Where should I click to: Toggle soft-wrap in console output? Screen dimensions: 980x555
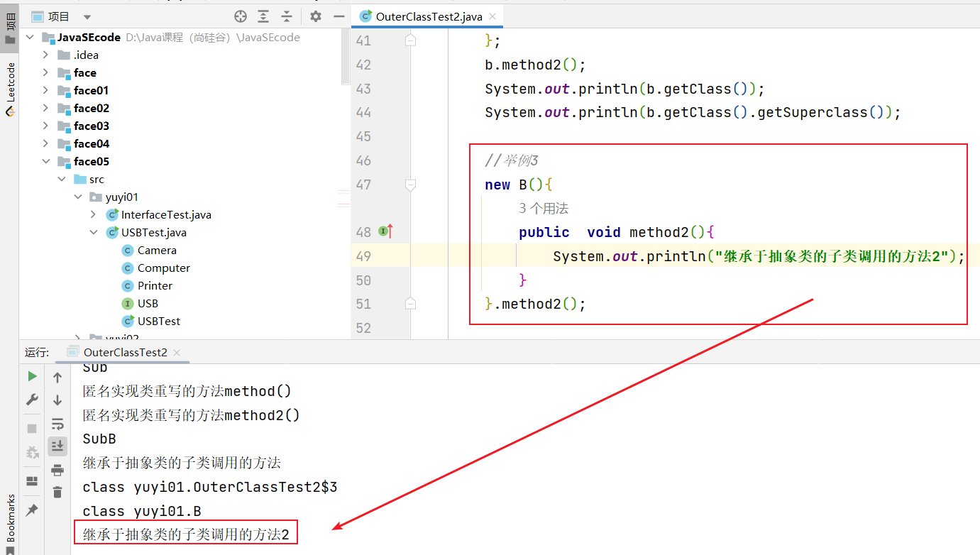click(57, 424)
